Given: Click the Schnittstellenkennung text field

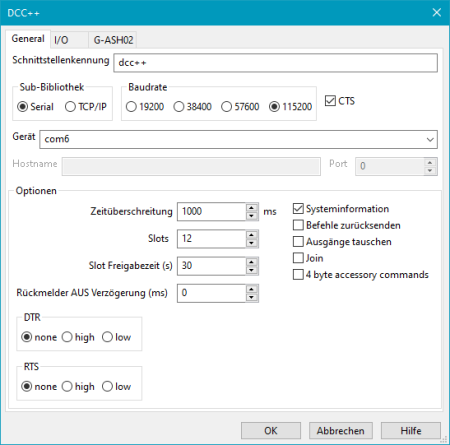Looking at the screenshot, I should (x=275, y=63).
